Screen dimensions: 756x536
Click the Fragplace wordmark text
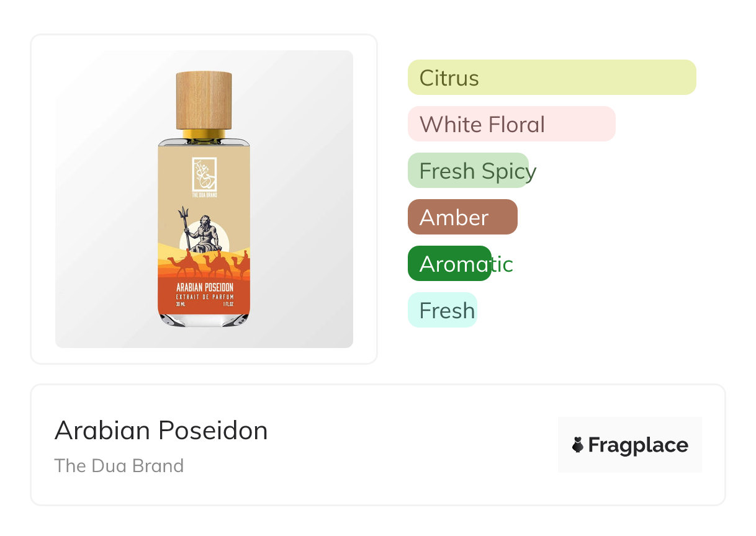[637, 445]
